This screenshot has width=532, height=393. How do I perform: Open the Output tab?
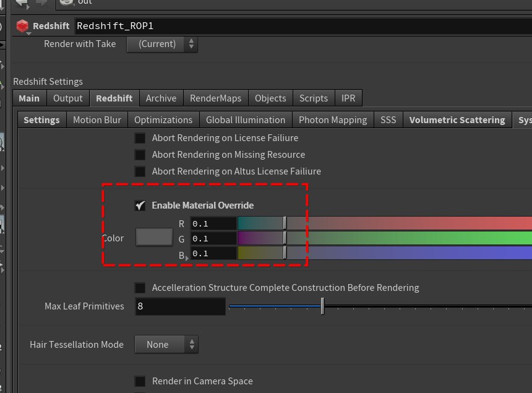68,98
